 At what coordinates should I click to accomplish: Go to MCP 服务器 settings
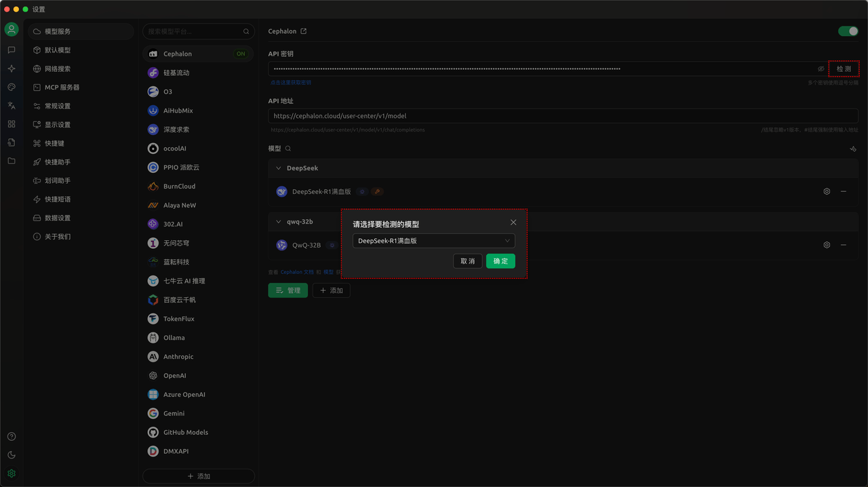coord(62,87)
